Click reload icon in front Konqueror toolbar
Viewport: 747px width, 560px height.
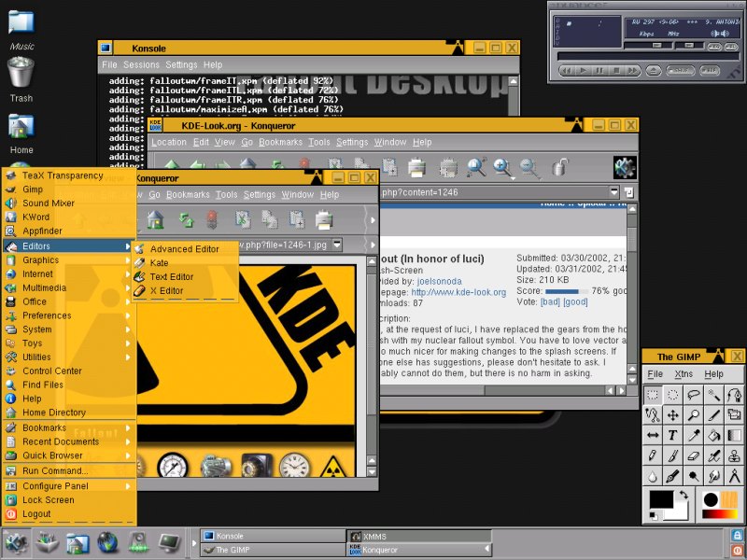pyautogui.click(x=186, y=220)
